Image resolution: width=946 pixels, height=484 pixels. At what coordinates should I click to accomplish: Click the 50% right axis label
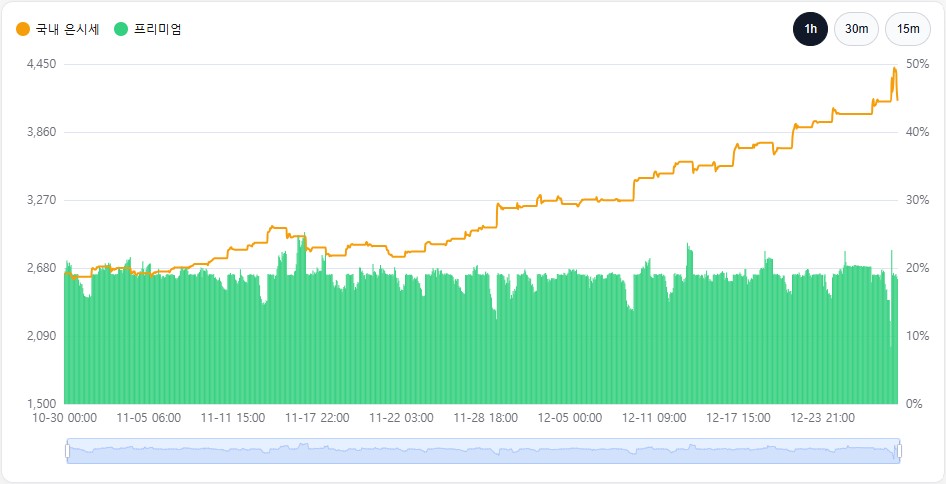917,64
